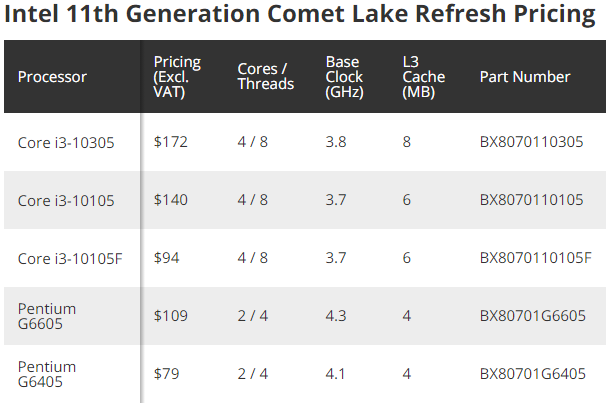Viewport: 610px width, 404px height.
Task: Click the Pentium G6405 processor cell
Action: [47, 374]
